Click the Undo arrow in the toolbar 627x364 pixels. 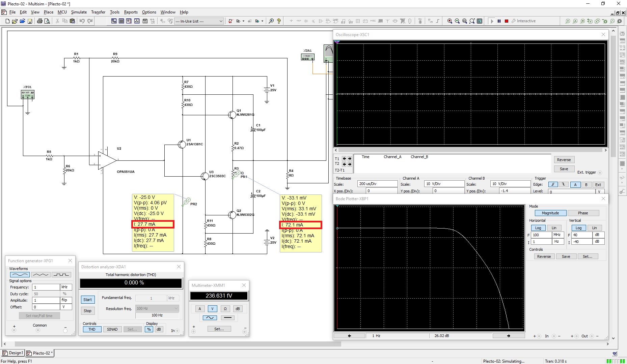[x=82, y=21]
